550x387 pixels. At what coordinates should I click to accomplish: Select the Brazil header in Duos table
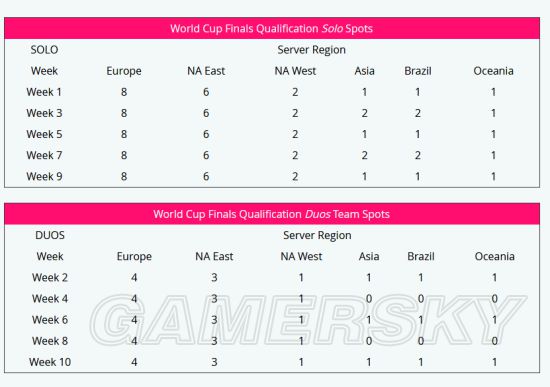coord(421,256)
